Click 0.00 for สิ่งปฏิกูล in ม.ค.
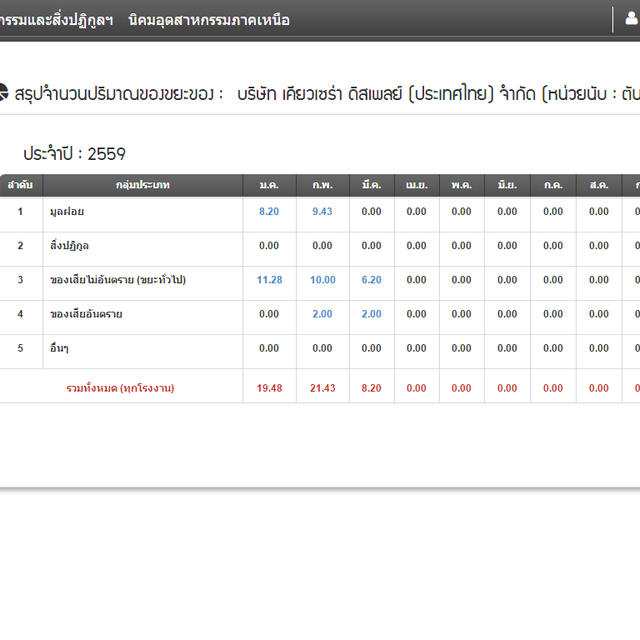 tap(269, 246)
